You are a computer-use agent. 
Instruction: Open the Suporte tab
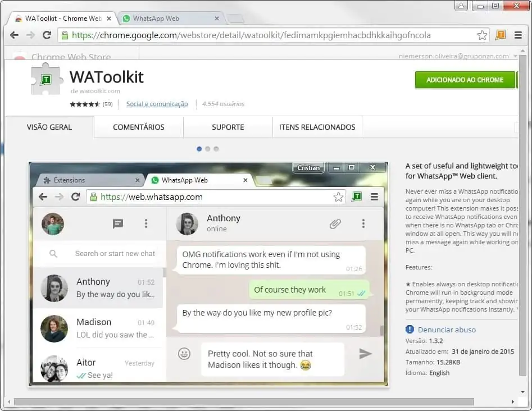coord(228,127)
